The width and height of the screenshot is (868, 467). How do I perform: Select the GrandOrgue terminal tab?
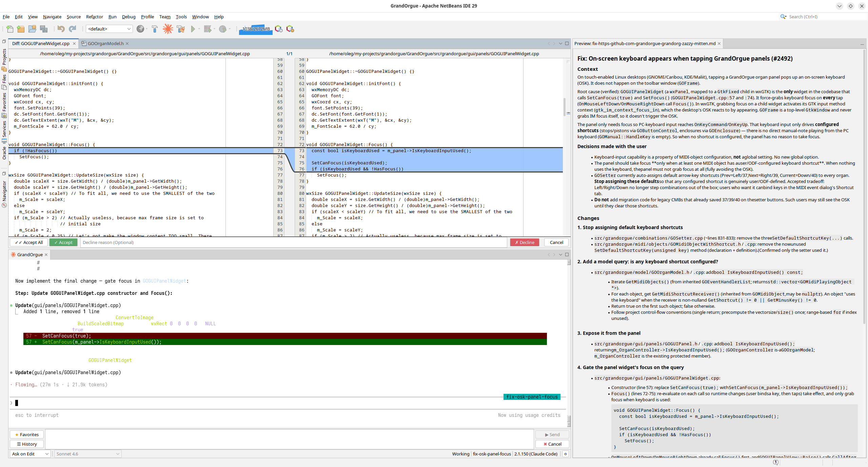30,255
